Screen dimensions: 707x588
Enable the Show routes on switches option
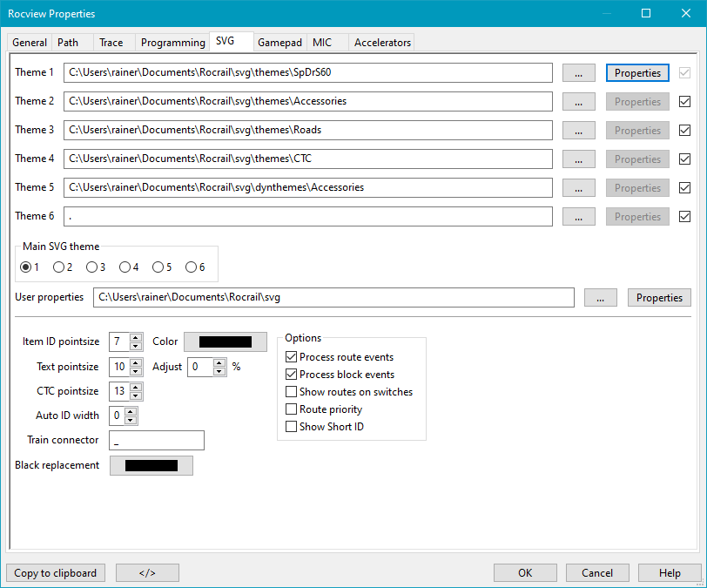point(292,392)
